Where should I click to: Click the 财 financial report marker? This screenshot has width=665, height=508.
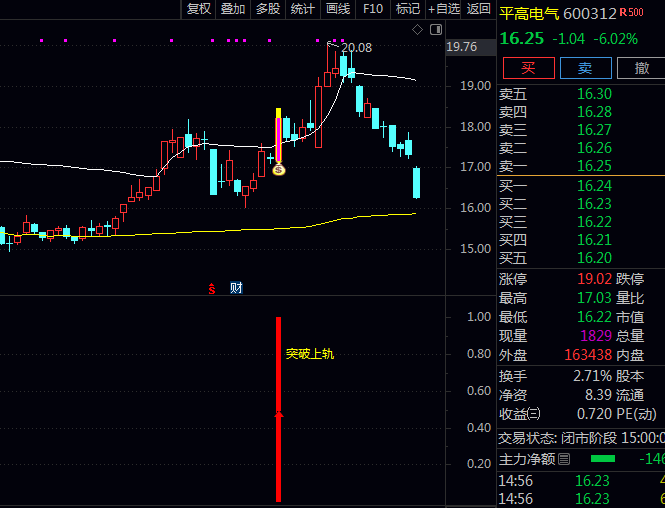[236, 288]
